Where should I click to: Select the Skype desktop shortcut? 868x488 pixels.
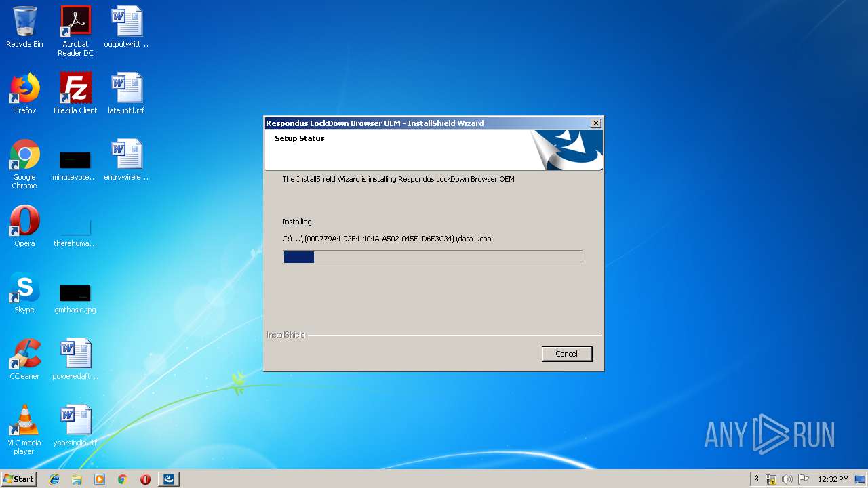[24, 293]
